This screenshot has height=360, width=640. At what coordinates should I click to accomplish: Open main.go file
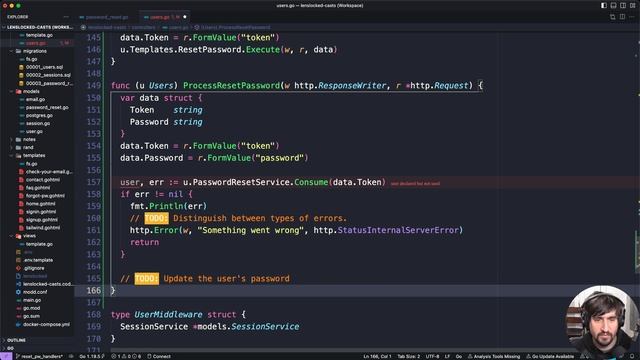pos(32,300)
